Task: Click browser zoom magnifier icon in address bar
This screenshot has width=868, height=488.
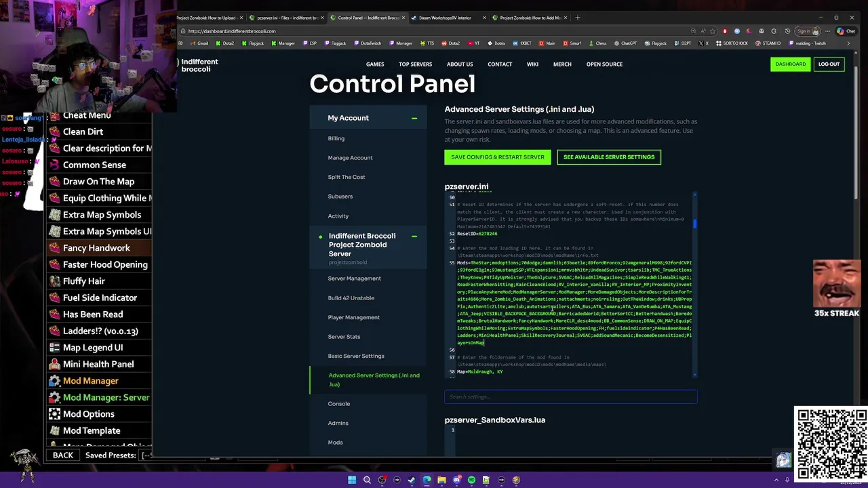Action: 693,31
